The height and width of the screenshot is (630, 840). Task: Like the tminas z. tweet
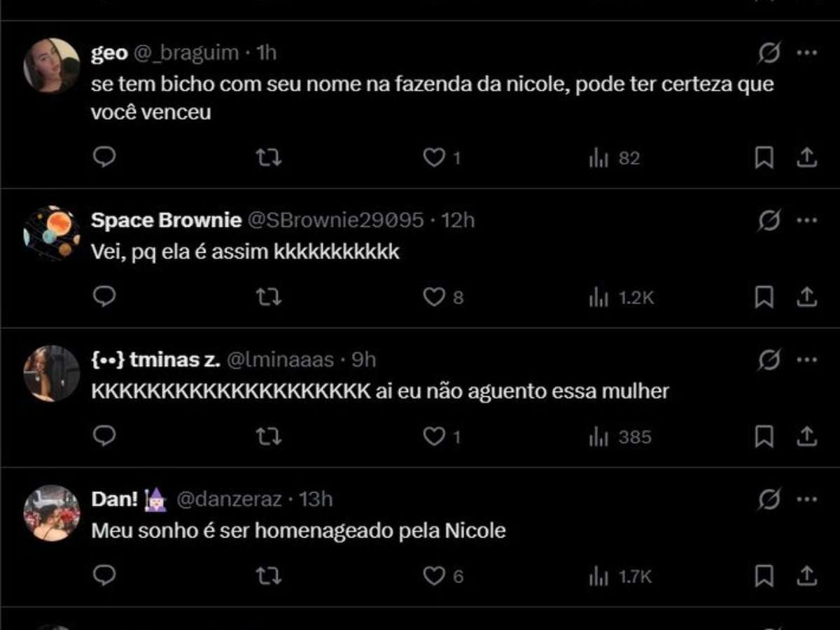pyautogui.click(x=434, y=437)
